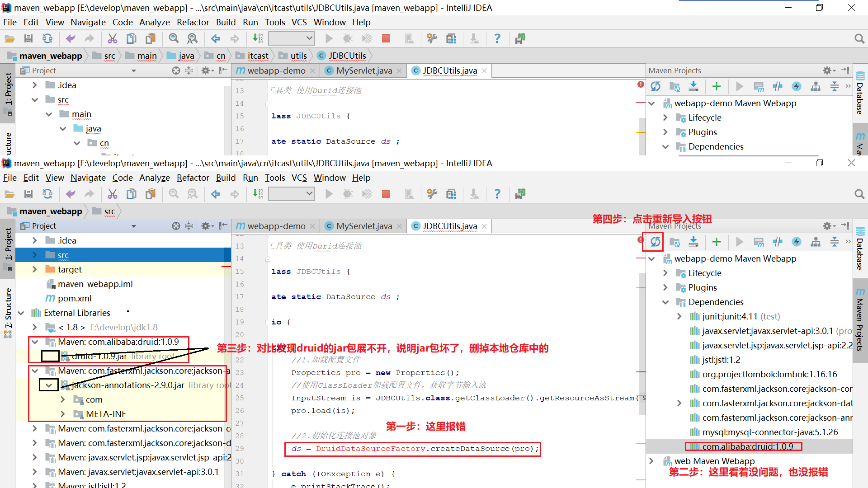Hide lower Project panel with its hide icon
Viewport: 868px width, 488px height.
(223, 226)
